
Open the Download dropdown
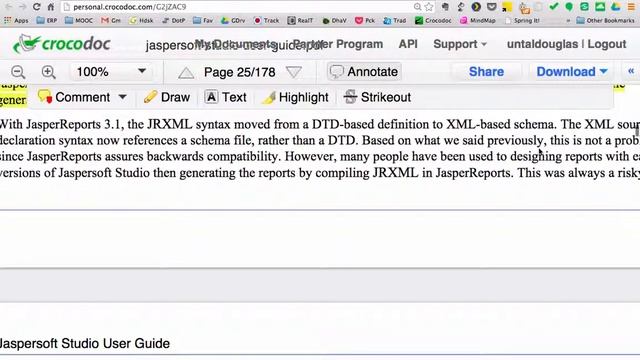pyautogui.click(x=571, y=71)
